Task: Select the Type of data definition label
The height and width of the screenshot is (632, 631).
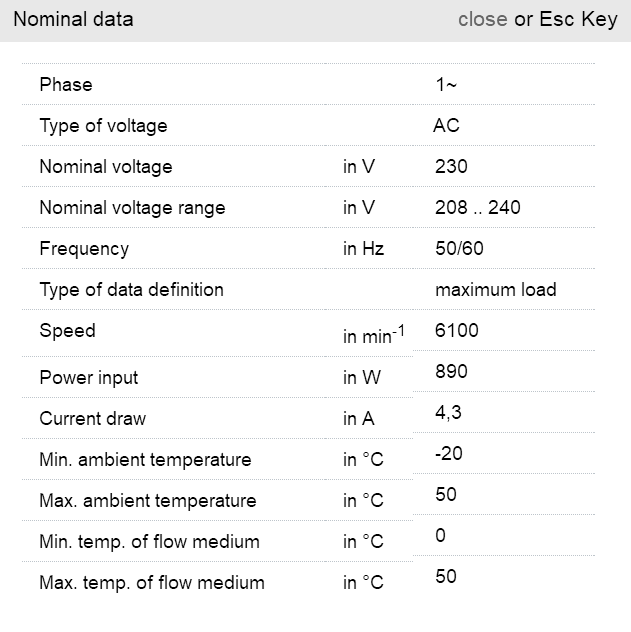Action: tap(131, 290)
